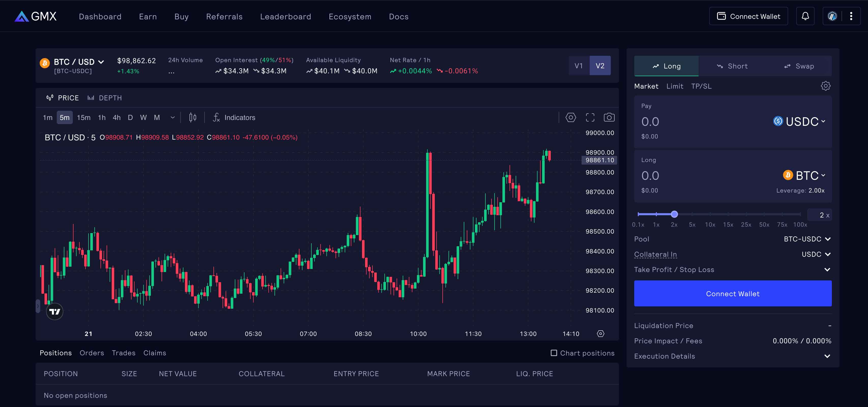Switch to DEPTH chart tab
The image size is (868, 407).
coord(105,98)
